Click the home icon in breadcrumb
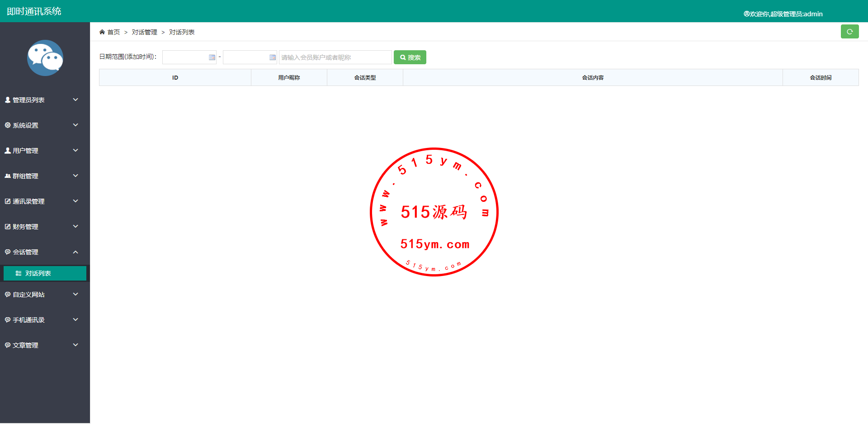Screen dimensions: 868x424 coord(102,32)
